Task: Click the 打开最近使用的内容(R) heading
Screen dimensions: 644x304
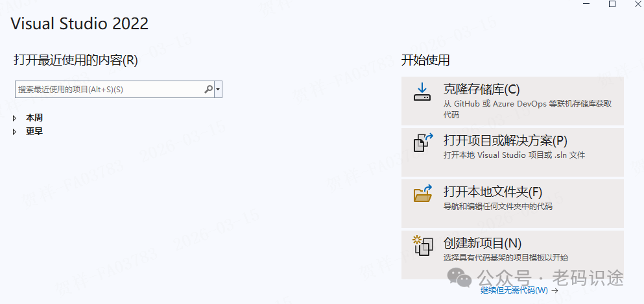Action: (x=76, y=60)
